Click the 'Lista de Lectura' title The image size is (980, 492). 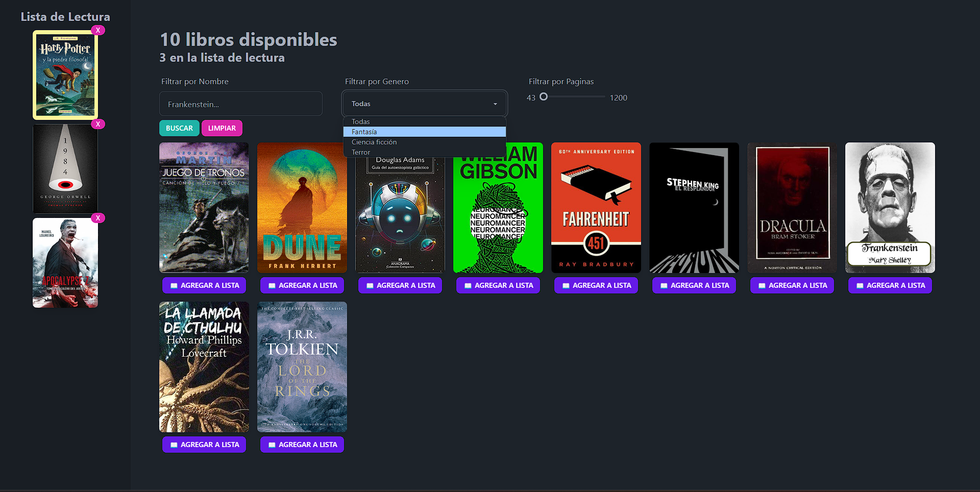(65, 17)
